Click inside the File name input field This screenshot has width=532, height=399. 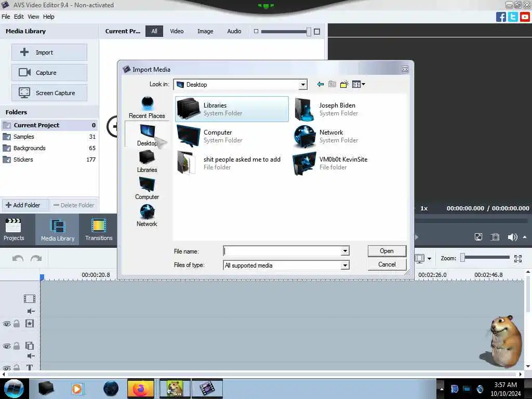[x=282, y=251]
